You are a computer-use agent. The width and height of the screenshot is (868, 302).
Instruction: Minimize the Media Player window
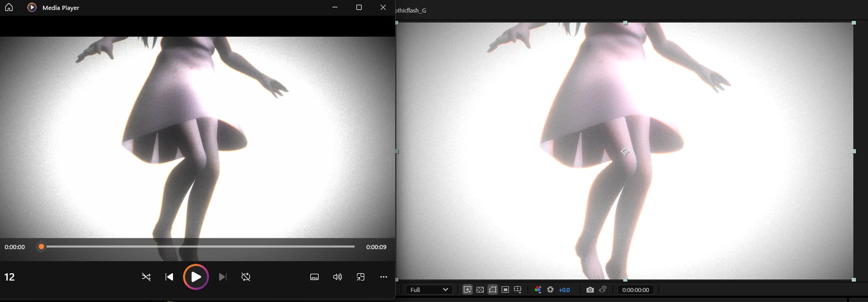click(x=335, y=7)
